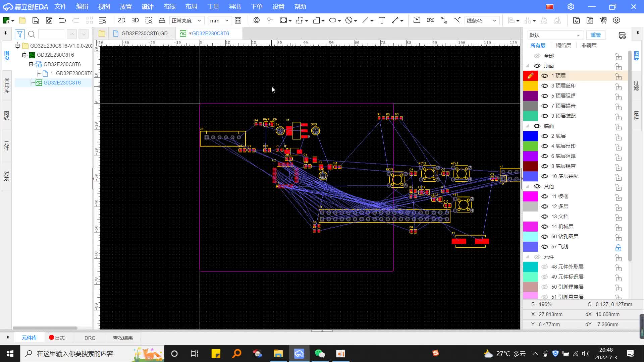The width and height of the screenshot is (644, 362).
Task: Select the Text tool
Action: [x=382, y=20]
